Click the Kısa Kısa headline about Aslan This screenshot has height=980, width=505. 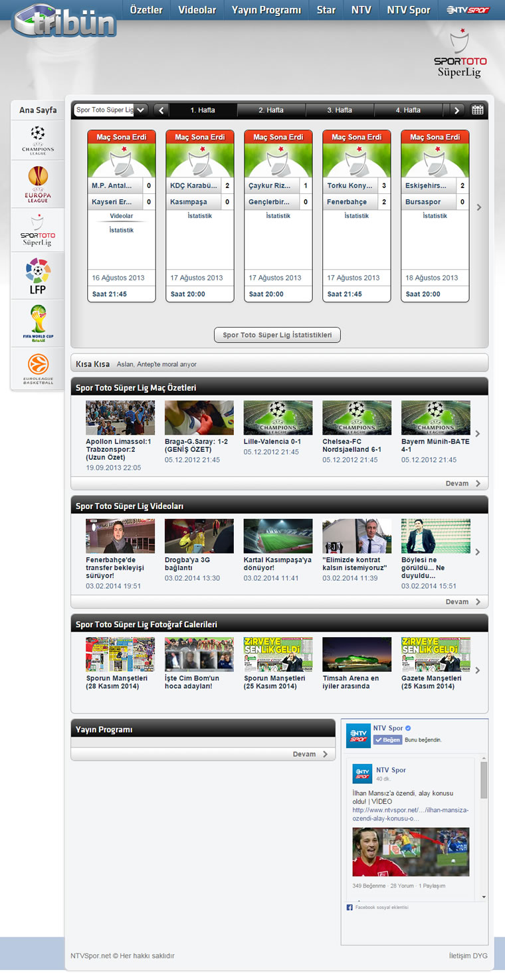157,364
